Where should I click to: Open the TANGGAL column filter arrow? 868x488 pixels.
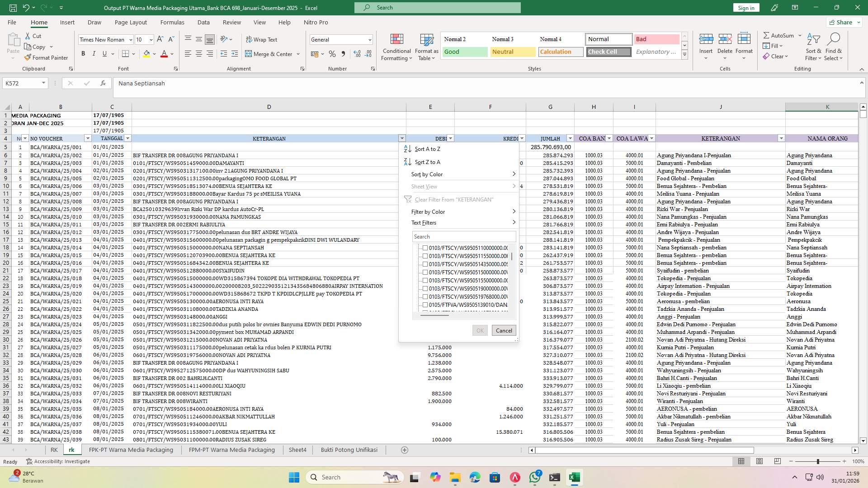coord(128,138)
